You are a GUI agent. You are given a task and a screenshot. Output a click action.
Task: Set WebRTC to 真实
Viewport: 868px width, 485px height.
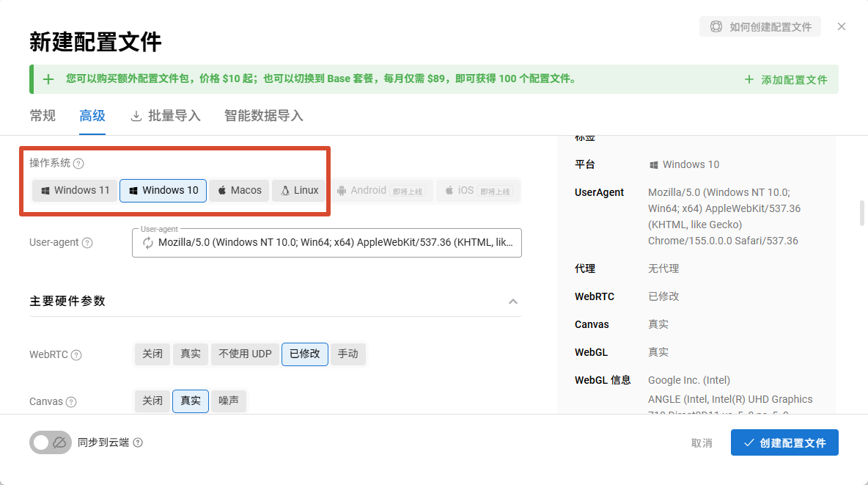click(x=191, y=354)
